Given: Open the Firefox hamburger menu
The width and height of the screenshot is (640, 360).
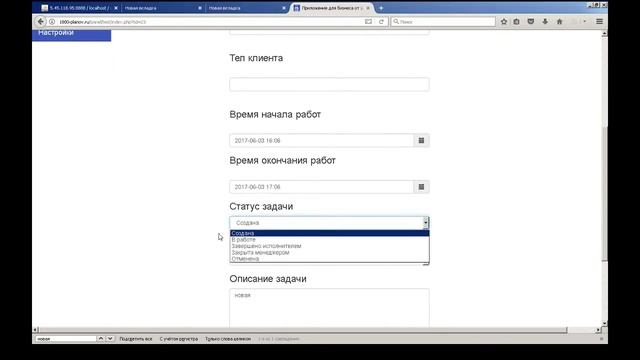Looking at the screenshot, I should click(599, 22).
